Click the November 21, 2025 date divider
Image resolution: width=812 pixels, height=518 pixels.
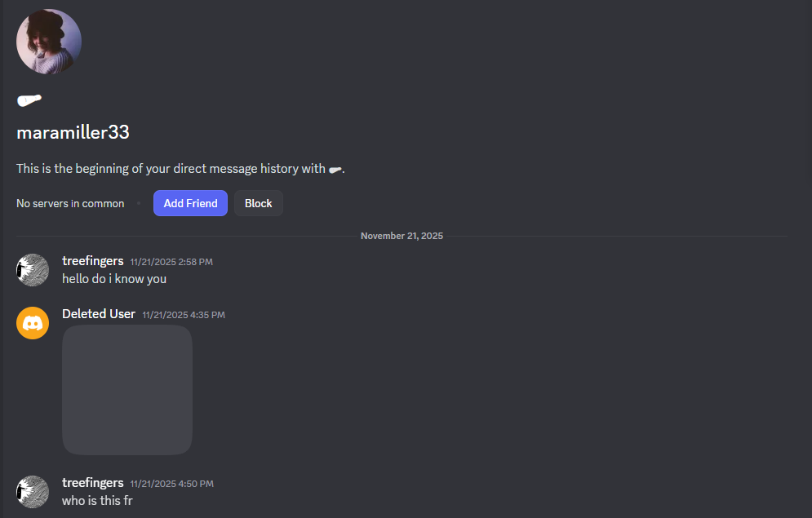[402, 236]
